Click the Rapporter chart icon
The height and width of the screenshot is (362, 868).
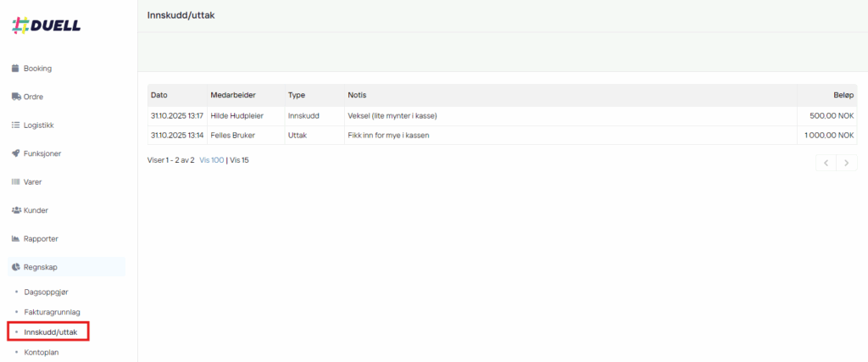tap(15, 239)
